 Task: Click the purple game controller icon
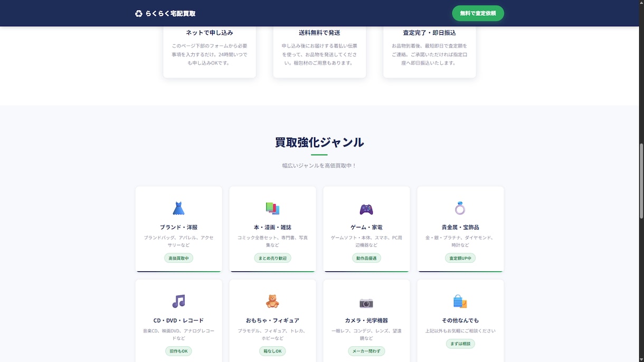(366, 209)
